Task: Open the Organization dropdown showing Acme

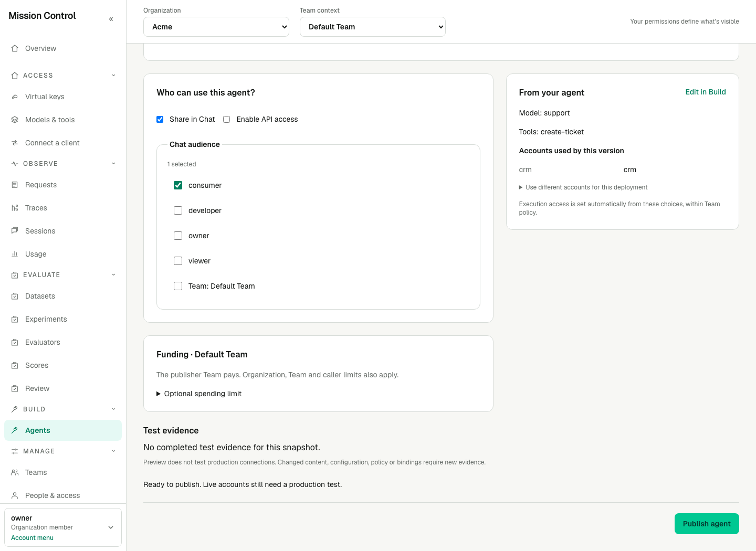Action: (216, 27)
